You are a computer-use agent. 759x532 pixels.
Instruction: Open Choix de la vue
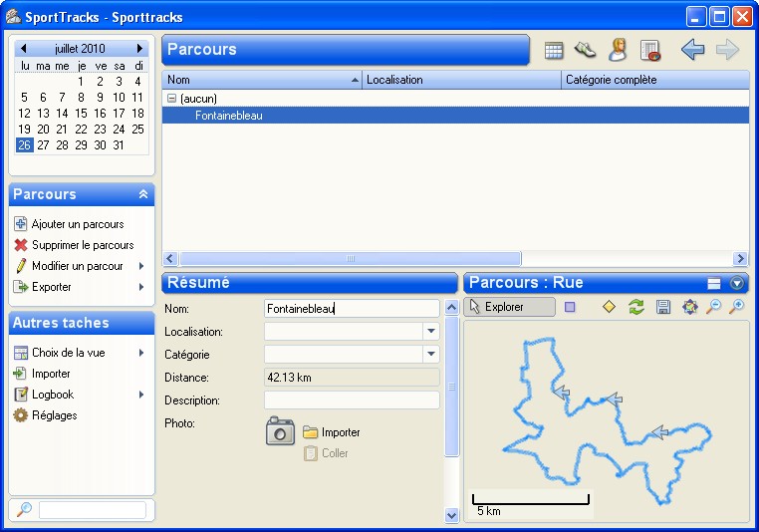[x=69, y=353]
